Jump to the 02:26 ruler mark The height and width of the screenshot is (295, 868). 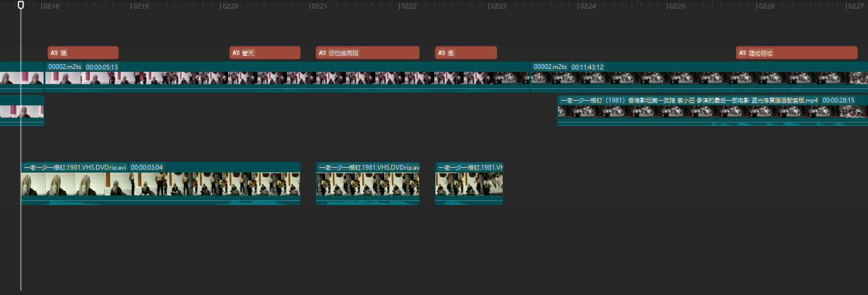click(766, 6)
